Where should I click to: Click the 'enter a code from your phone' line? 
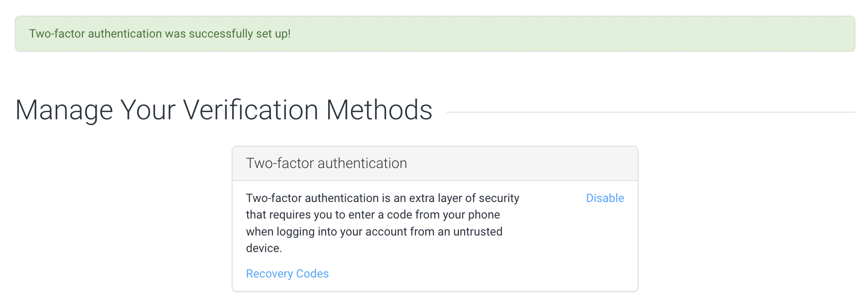(x=373, y=214)
